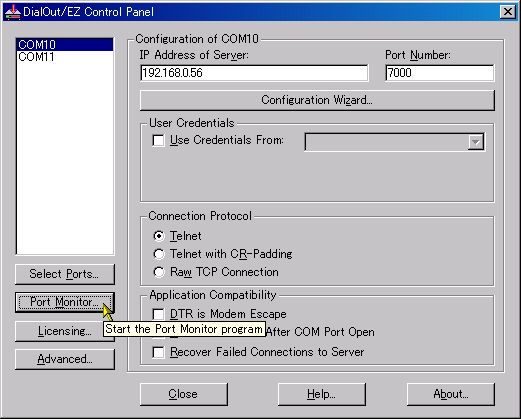Open the Select Ports dialog

(x=65, y=274)
